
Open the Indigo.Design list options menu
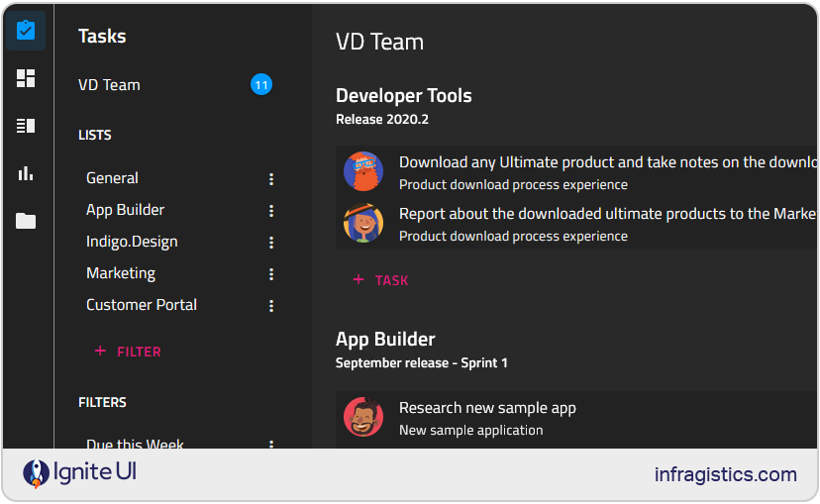pos(271,243)
